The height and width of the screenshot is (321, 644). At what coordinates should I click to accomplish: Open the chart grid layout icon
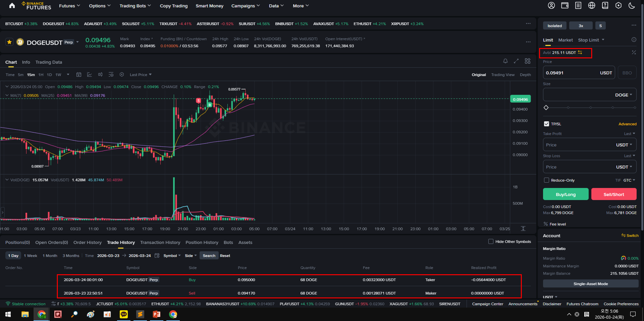(527, 61)
